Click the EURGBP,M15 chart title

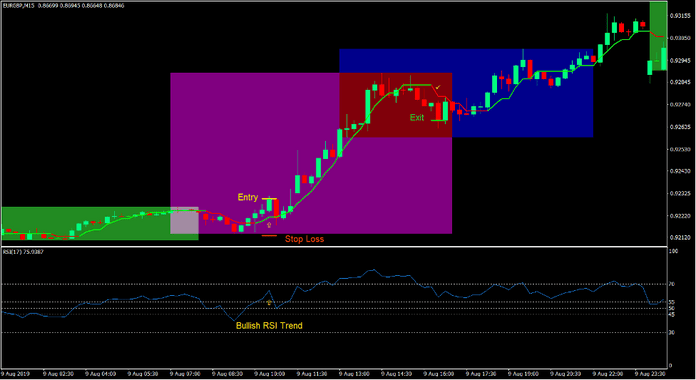point(19,6)
